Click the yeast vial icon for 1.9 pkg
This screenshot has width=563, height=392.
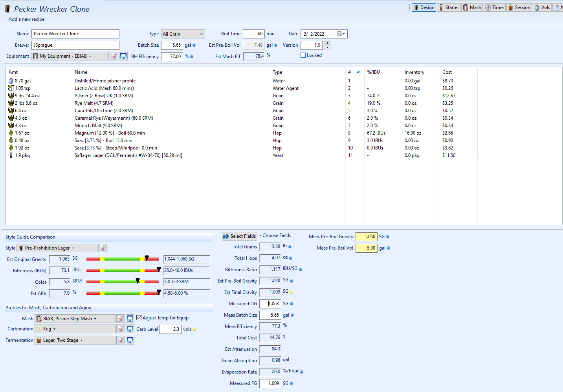click(11, 155)
